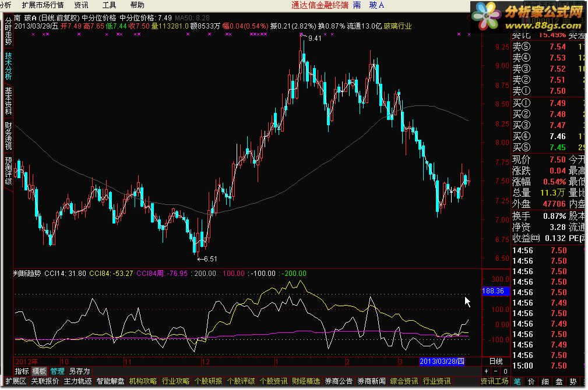Click the 通达信金融终端 title text
Image resolution: width=588 pixels, height=390 pixels.
pyautogui.click(x=320, y=5)
